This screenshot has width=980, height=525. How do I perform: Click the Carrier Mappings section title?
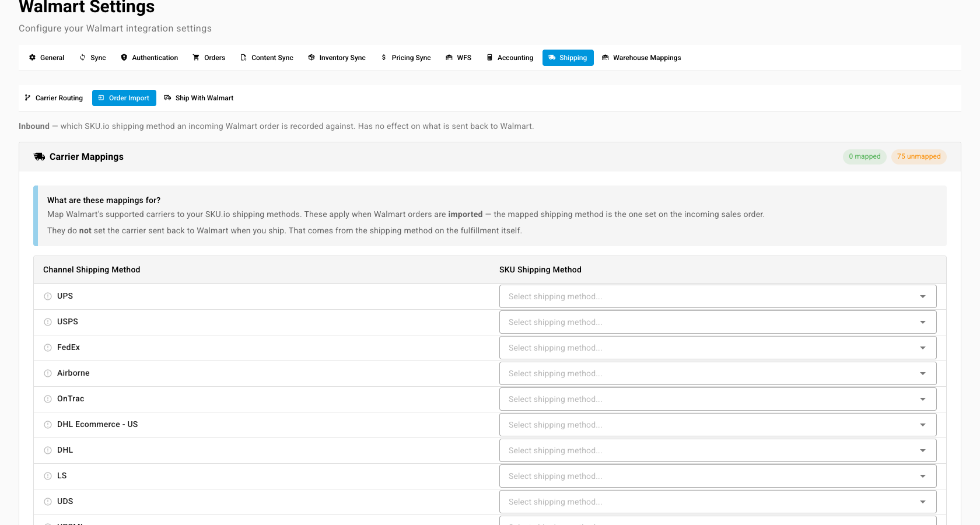click(86, 156)
